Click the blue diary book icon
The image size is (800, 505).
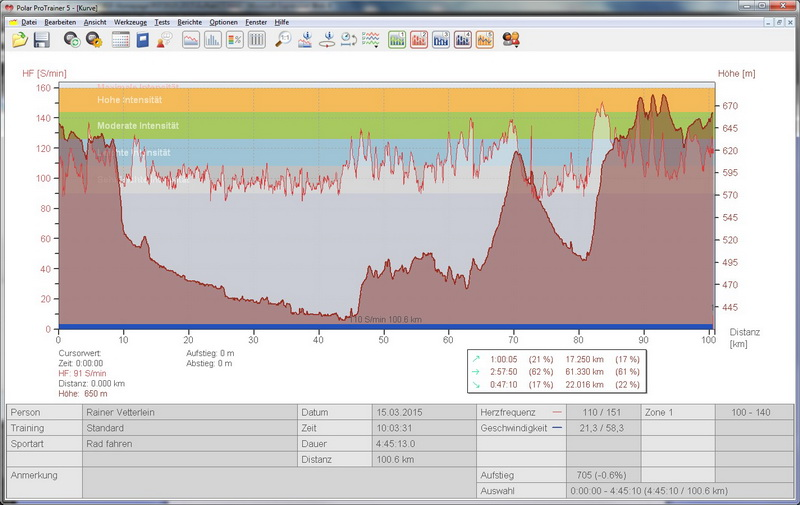click(143, 40)
